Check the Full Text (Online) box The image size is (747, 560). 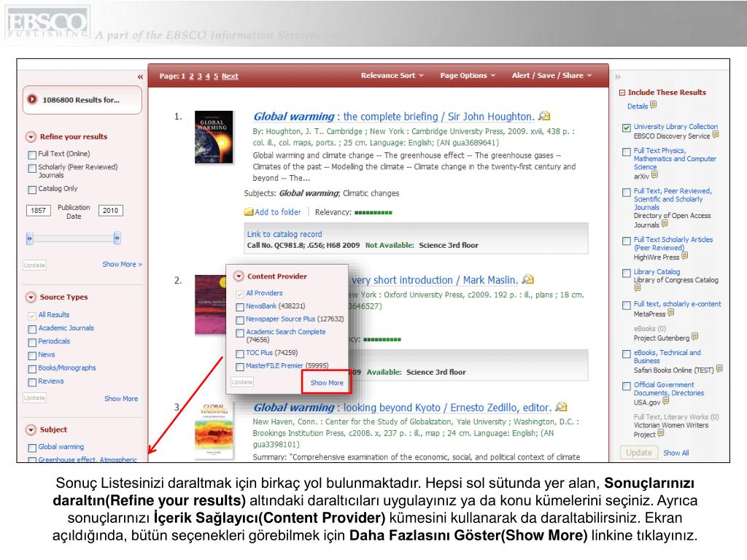click(32, 155)
